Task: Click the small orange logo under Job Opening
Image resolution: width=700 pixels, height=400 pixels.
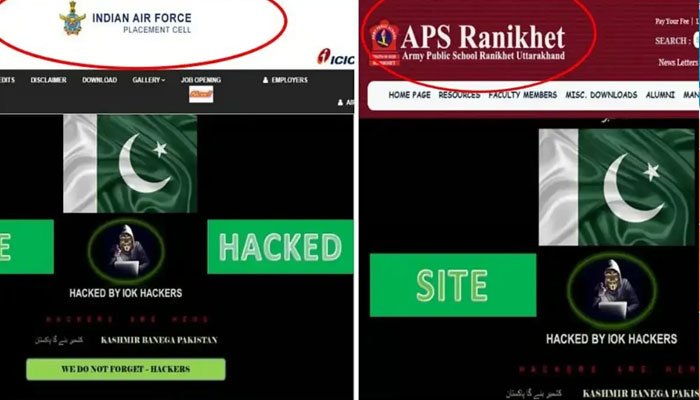Action: pyautogui.click(x=201, y=94)
